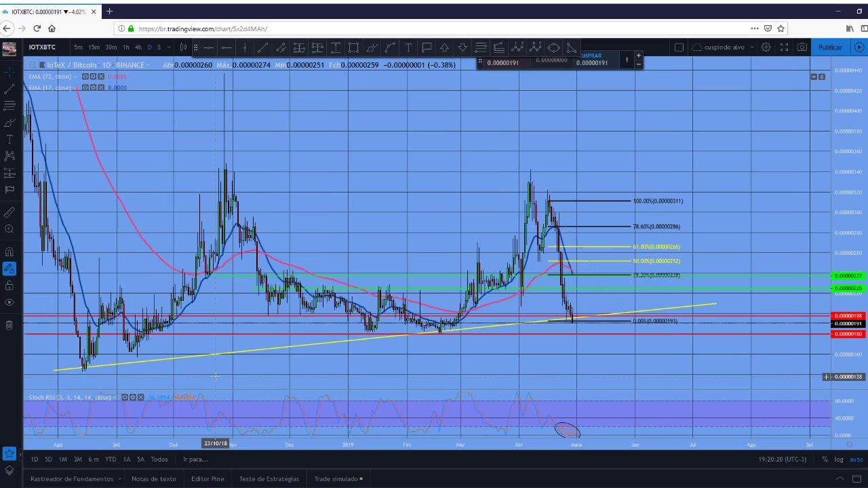The width and height of the screenshot is (868, 488).
Task: Open a new browser tab with plus
Action: coord(109,11)
